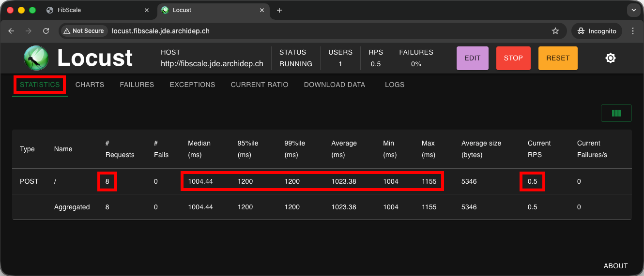Click the 99%ile (ms) column header
Viewport: 644px width, 276px height.
(x=295, y=149)
